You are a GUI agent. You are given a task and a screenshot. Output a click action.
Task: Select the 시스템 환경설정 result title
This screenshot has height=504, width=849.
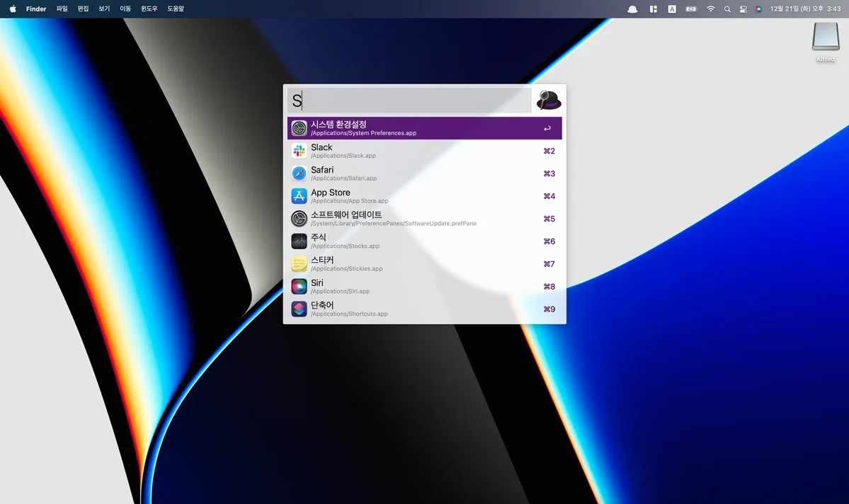coord(338,125)
